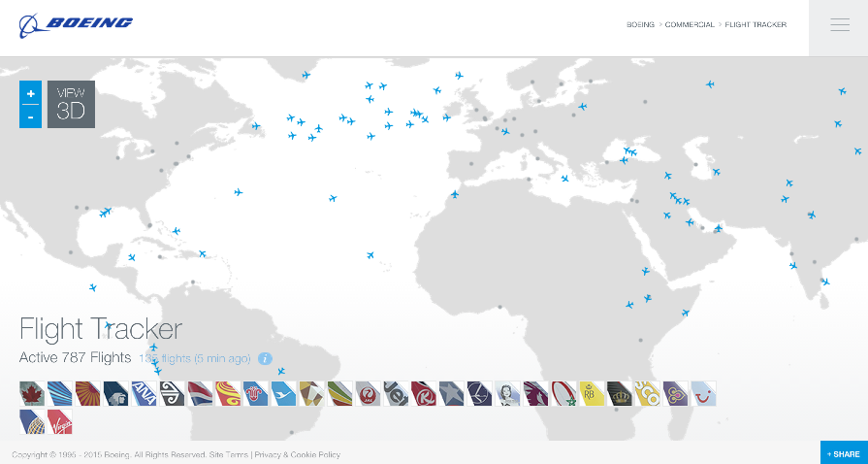Filter by Qatar Airways oryx tail

536,393
